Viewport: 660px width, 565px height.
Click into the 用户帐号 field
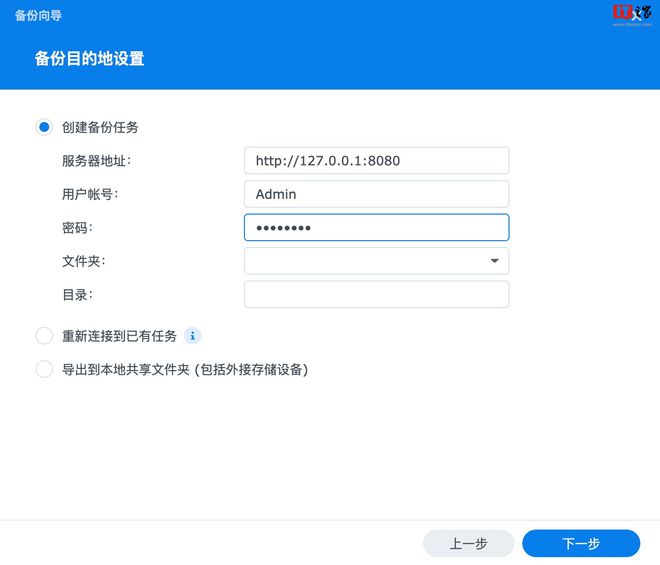[x=376, y=194]
